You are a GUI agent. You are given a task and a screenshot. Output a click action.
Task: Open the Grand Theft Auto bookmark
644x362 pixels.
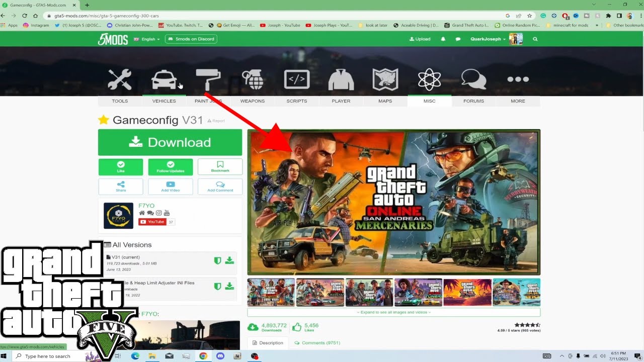pyautogui.click(x=466, y=25)
